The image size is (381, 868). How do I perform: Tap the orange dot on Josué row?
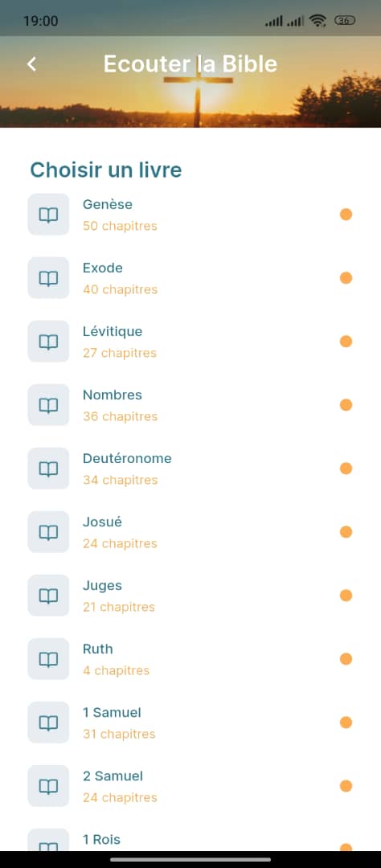pyautogui.click(x=346, y=532)
